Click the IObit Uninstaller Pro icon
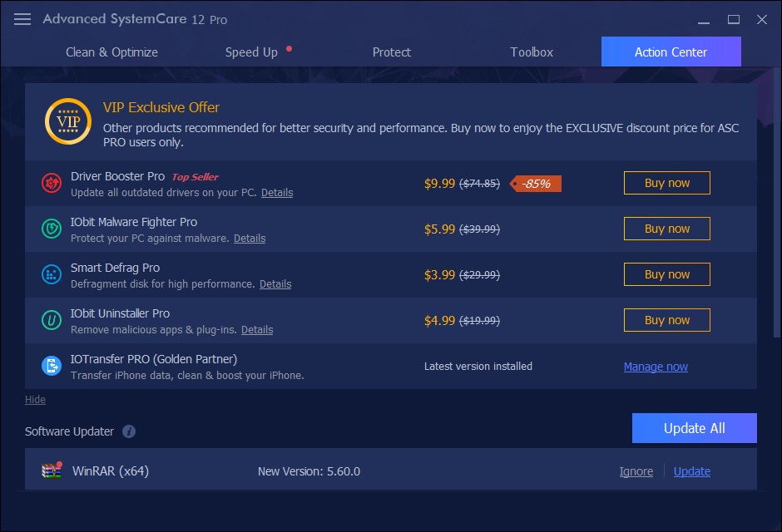This screenshot has width=782, height=532. coord(52,320)
